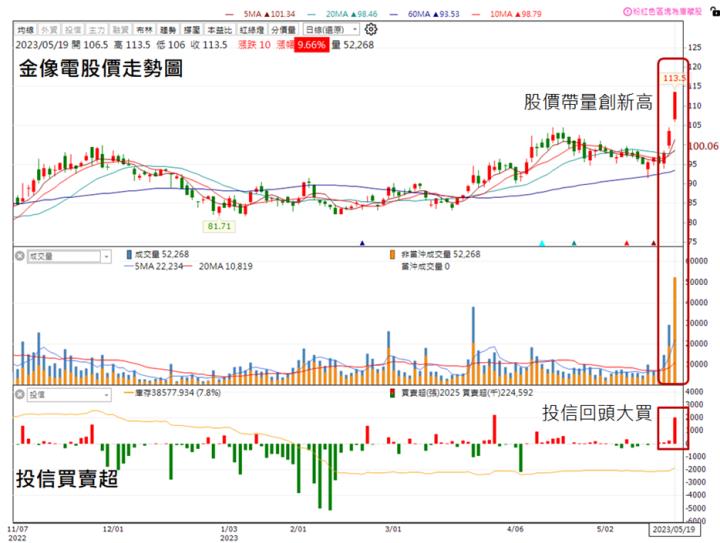Open the 日線(還原) period dropdown

click(x=331, y=29)
